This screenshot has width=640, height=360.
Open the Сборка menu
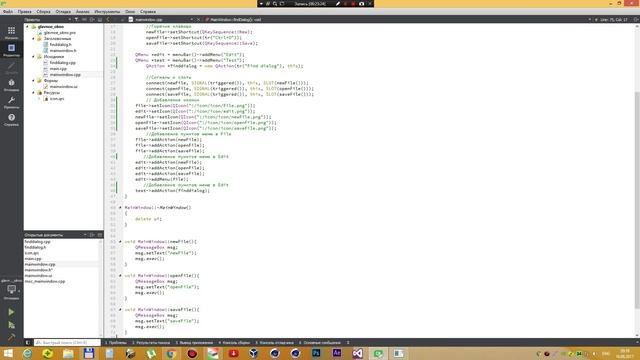tap(43, 12)
